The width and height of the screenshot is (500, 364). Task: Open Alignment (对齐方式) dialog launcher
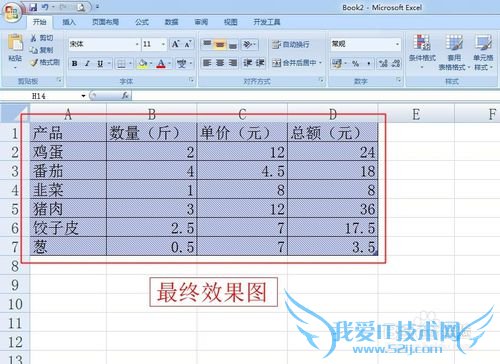[x=321, y=80]
